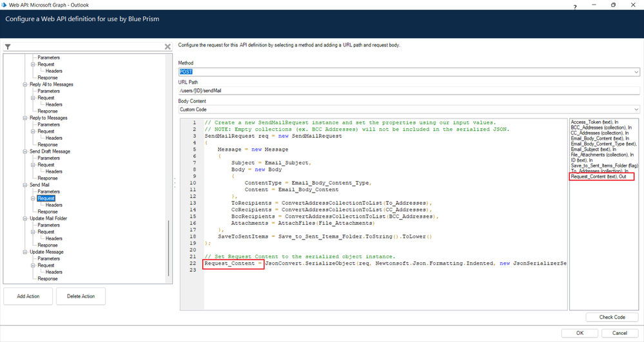
Task: Run Check Code on the custom code
Action: pos(612,318)
